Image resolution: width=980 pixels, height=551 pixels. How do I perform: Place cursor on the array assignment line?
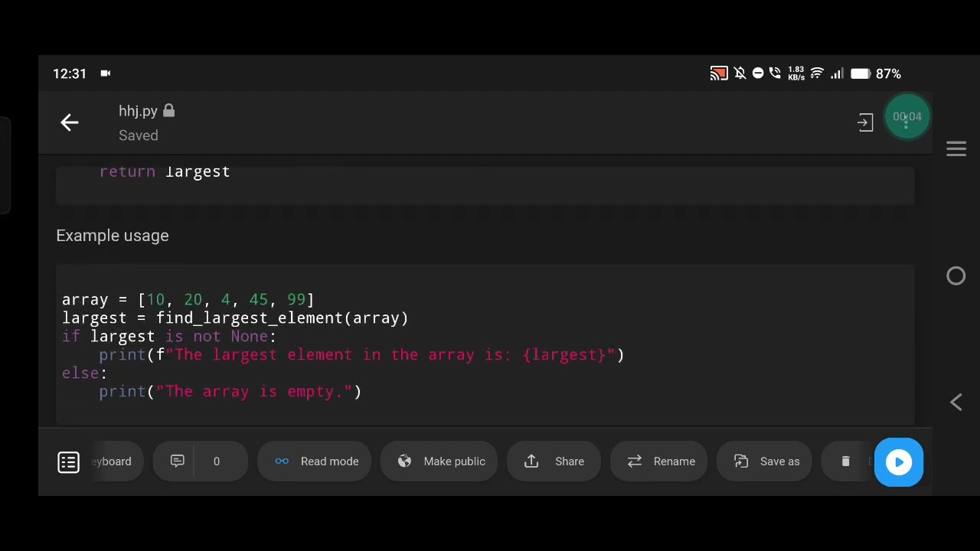[188, 299]
